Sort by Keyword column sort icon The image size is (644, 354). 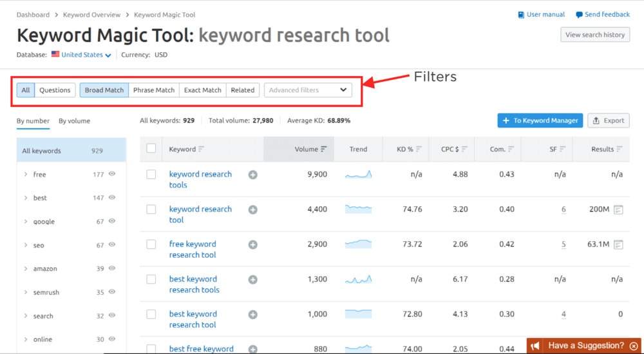pos(201,149)
